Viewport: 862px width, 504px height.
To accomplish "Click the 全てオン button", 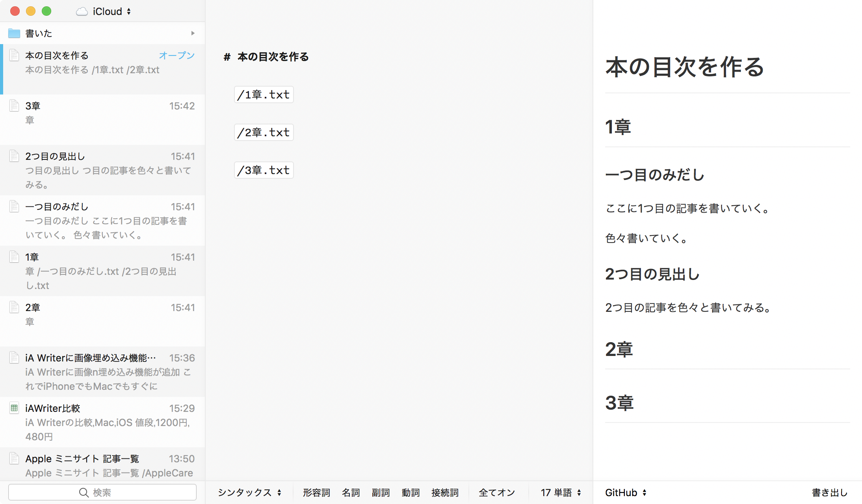I will point(497,493).
